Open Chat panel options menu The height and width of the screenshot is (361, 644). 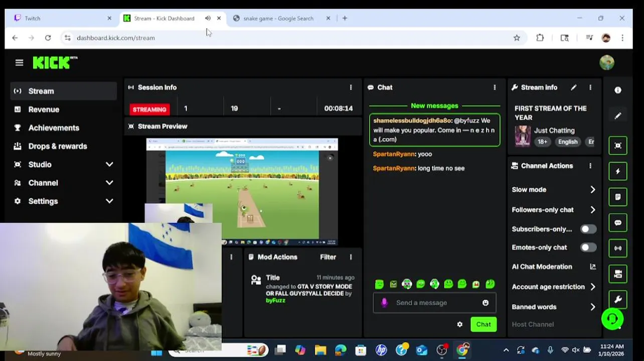[x=495, y=87]
